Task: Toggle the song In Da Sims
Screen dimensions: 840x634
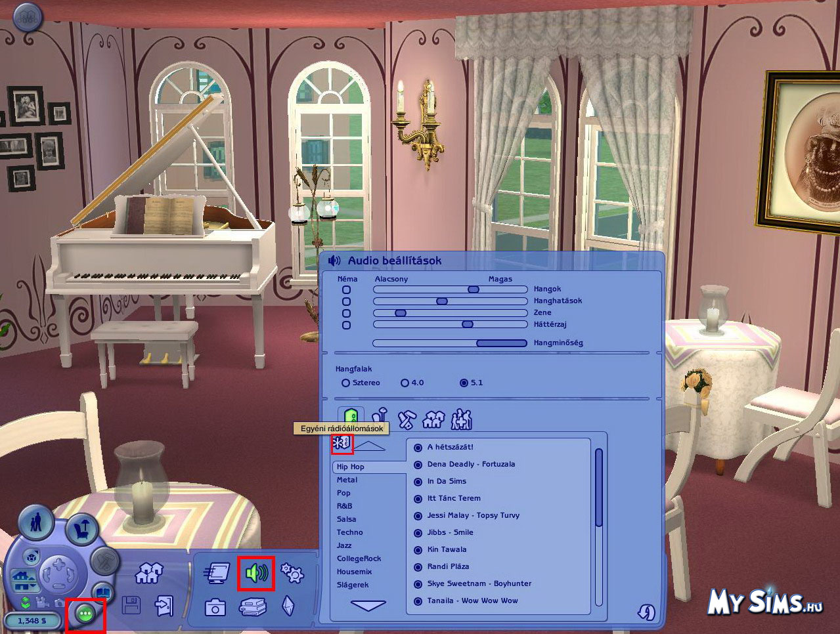Action: coord(418,482)
